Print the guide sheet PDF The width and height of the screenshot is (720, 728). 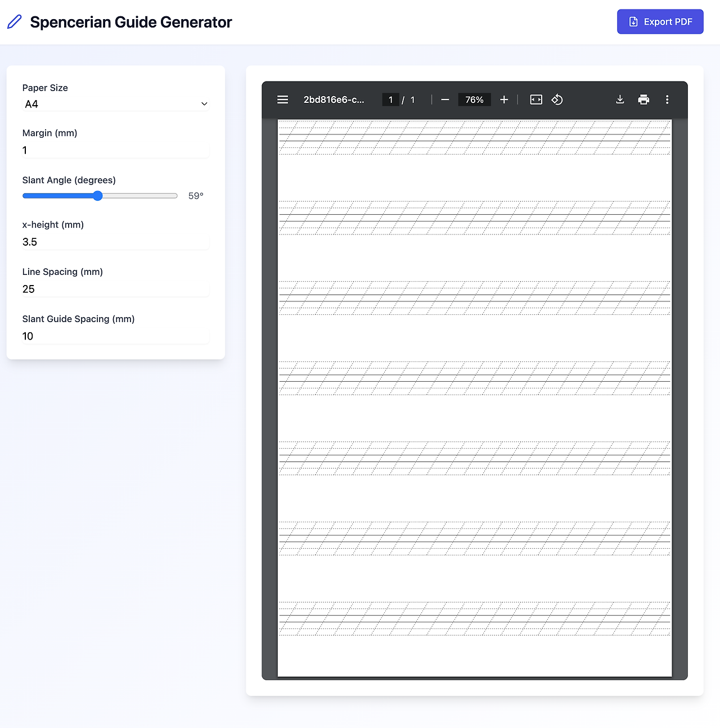coord(643,100)
